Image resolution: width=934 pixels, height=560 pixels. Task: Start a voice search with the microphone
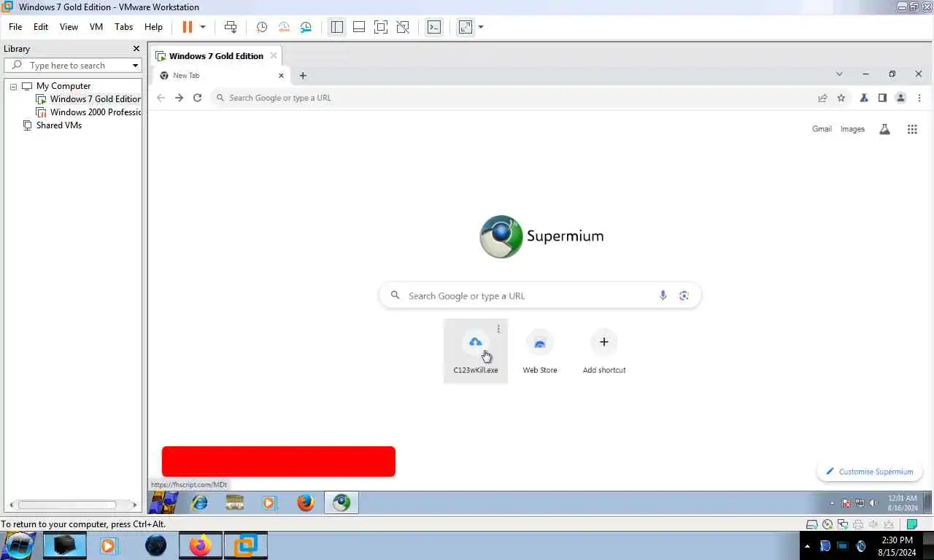click(x=663, y=295)
